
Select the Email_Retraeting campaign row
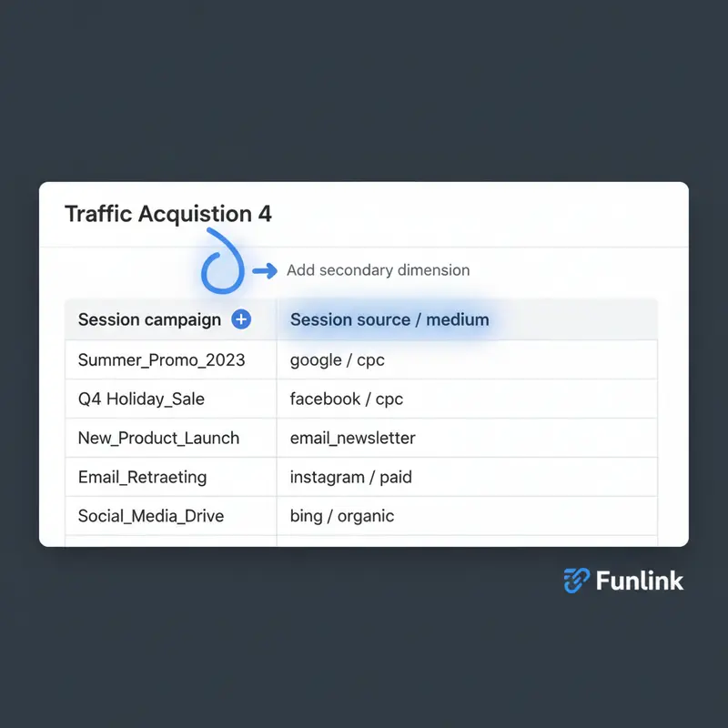pyautogui.click(x=142, y=477)
